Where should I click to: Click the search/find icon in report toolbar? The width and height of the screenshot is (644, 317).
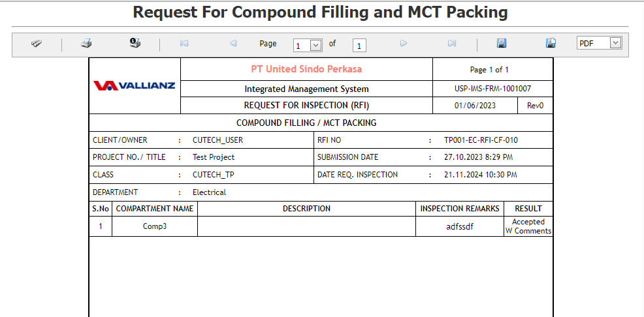(x=37, y=44)
